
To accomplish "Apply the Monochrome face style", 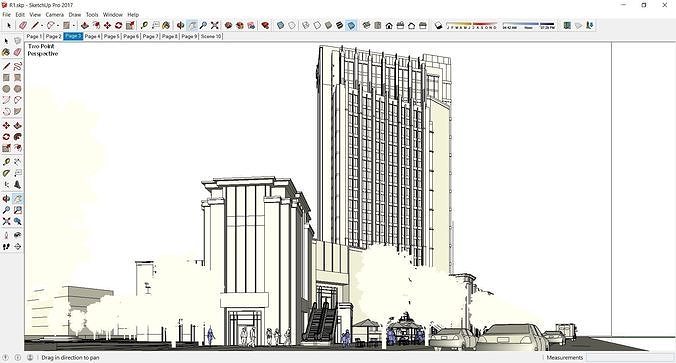I will [x=351, y=25].
